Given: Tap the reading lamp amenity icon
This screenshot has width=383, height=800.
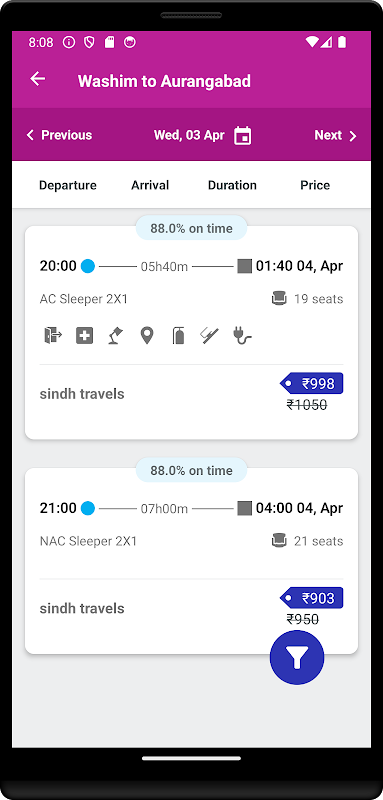Looking at the screenshot, I should tap(116, 336).
